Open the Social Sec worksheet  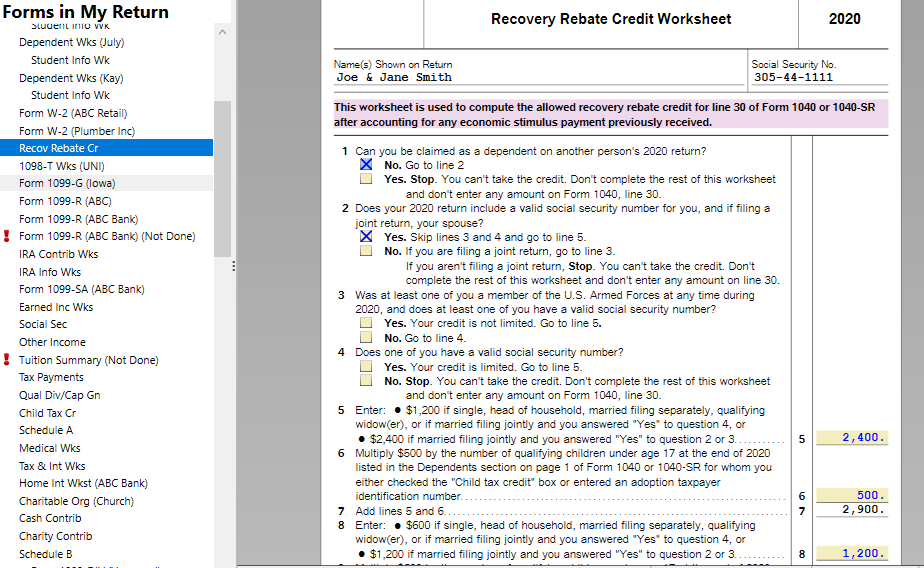tap(42, 324)
